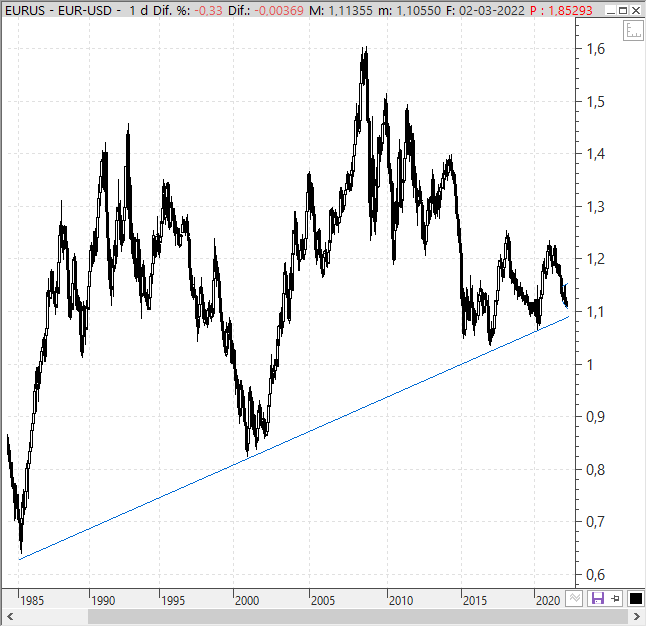The width and height of the screenshot is (647, 627).
Task: Click the purple floppy disk save icon
Action: [x=597, y=599]
